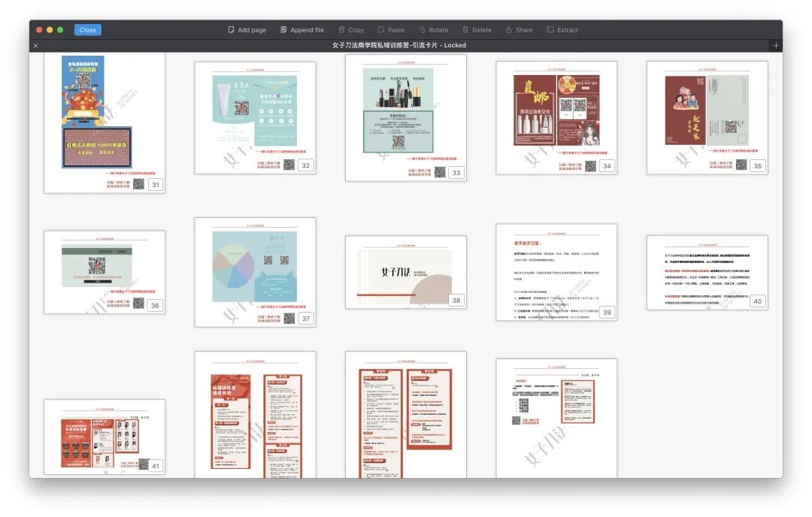
Task: Click the Copy toolbar icon
Action: point(341,30)
